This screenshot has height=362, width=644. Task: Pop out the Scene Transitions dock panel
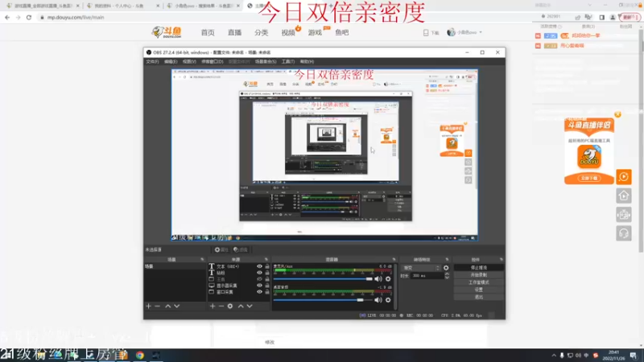click(x=447, y=259)
